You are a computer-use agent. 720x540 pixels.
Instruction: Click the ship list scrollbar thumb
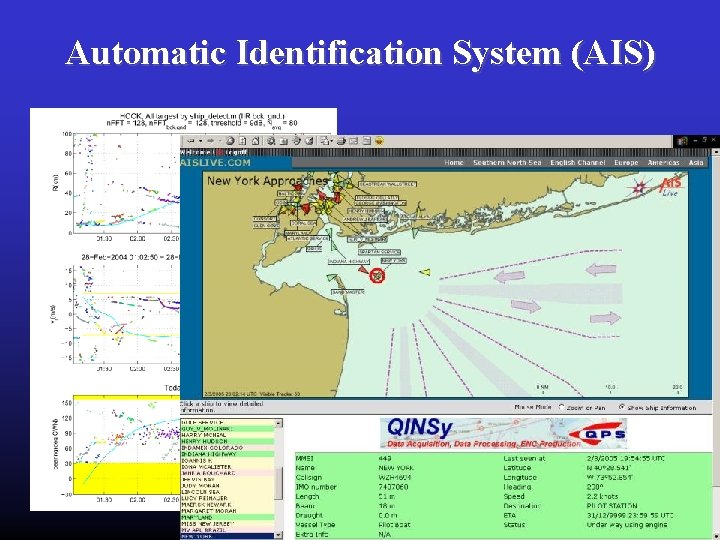(279, 483)
